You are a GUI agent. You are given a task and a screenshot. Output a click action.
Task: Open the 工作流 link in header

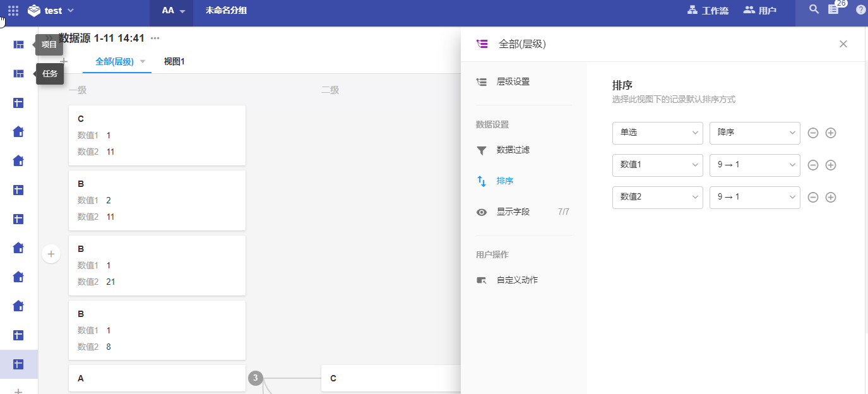click(708, 11)
